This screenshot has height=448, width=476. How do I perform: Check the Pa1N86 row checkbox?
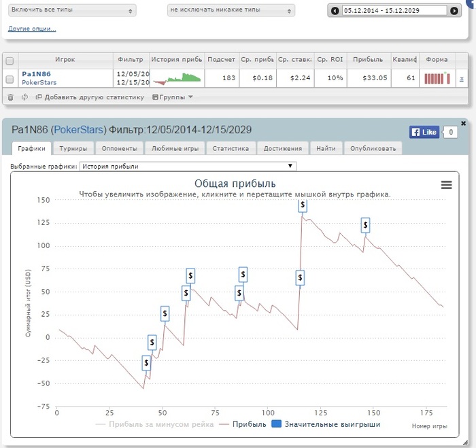point(10,80)
